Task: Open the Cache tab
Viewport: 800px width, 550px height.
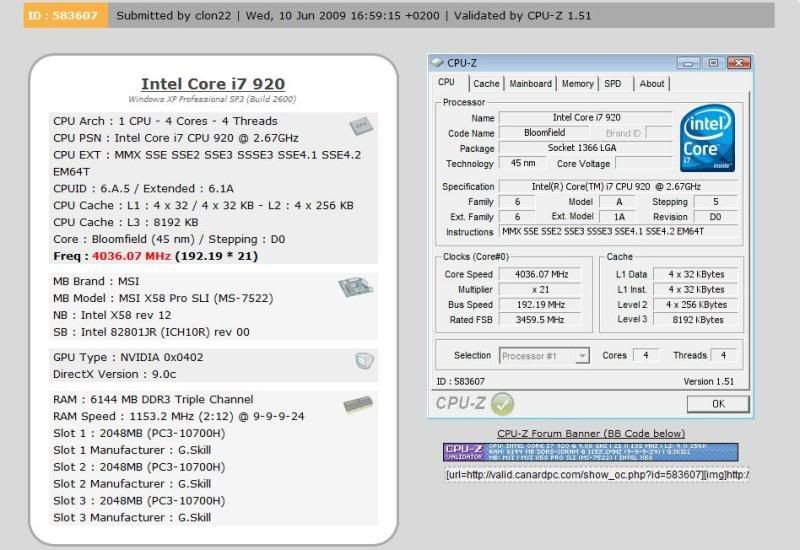Action: 486,84
